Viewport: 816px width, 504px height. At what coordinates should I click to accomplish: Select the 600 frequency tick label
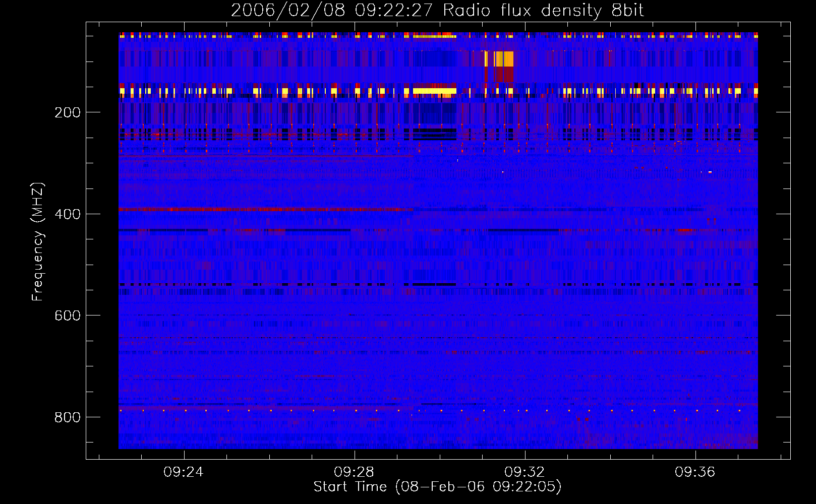pos(68,316)
